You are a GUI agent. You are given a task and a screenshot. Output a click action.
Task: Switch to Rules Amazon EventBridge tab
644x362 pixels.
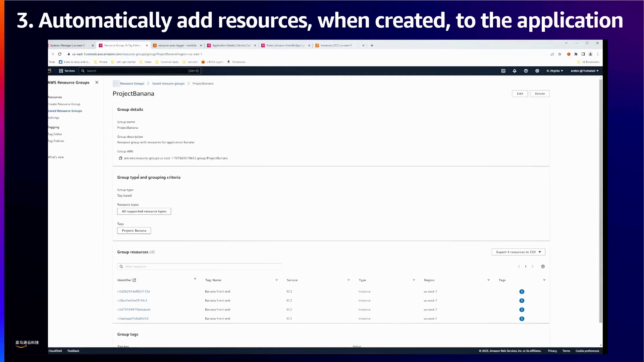coord(285,45)
